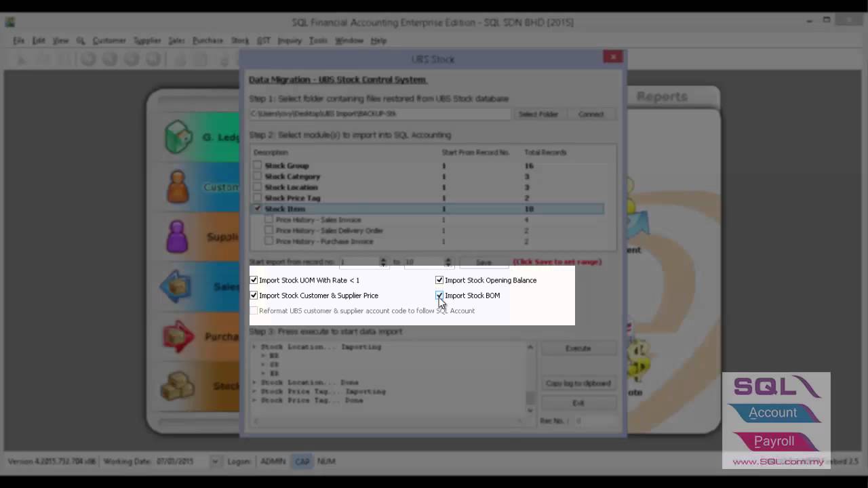Tick the Stock Group checkbox
868x488 pixels.
pos(257,165)
